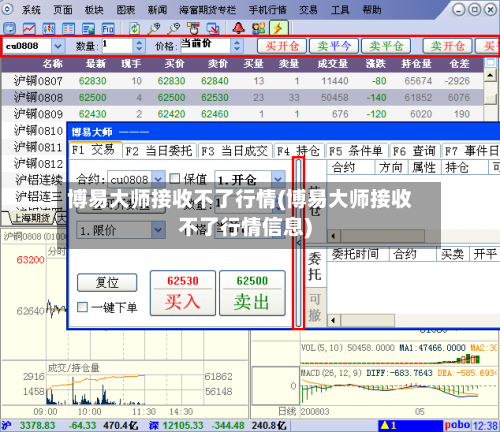Image resolution: width=500 pixels, height=432 pixels.
Task: Click the 买开仓 button
Action: (282, 46)
